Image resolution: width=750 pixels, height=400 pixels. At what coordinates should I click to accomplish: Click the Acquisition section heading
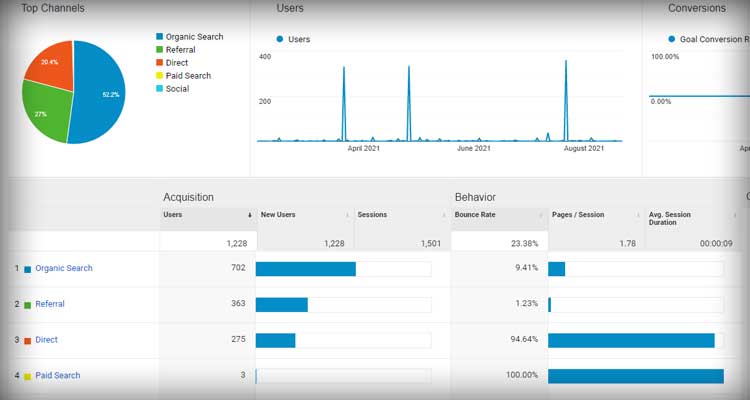(x=188, y=197)
